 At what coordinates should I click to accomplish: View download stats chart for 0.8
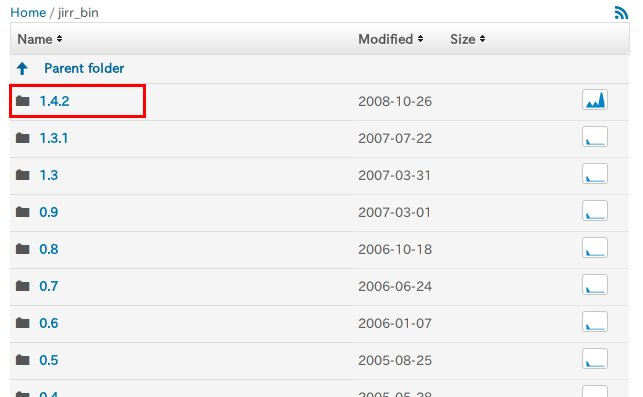tap(595, 248)
